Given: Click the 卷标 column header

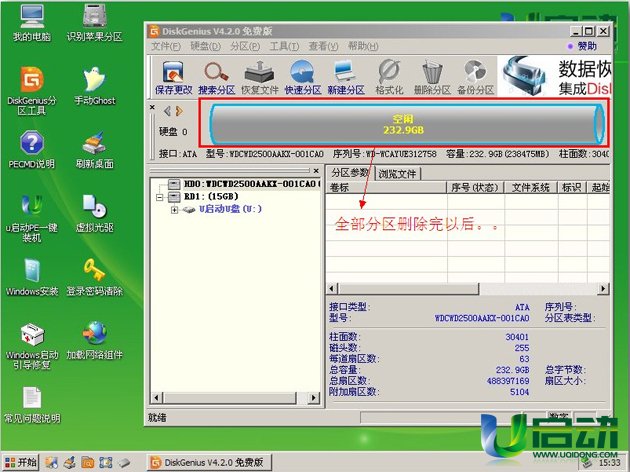Looking at the screenshot, I should (387, 188).
